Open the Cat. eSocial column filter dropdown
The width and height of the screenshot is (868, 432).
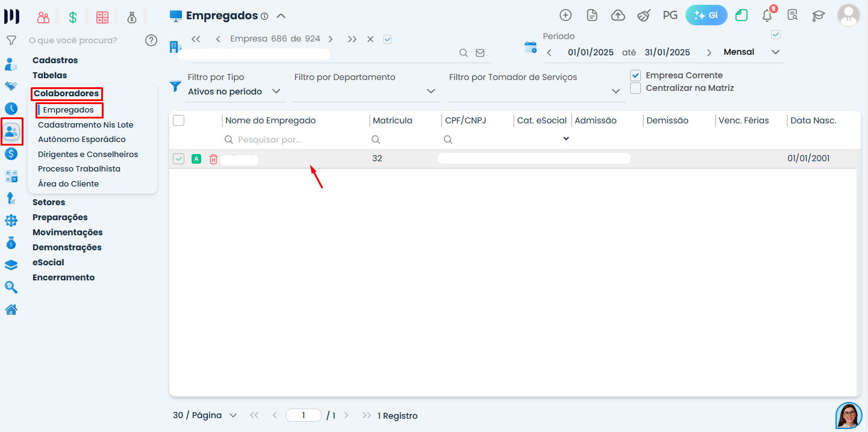566,139
